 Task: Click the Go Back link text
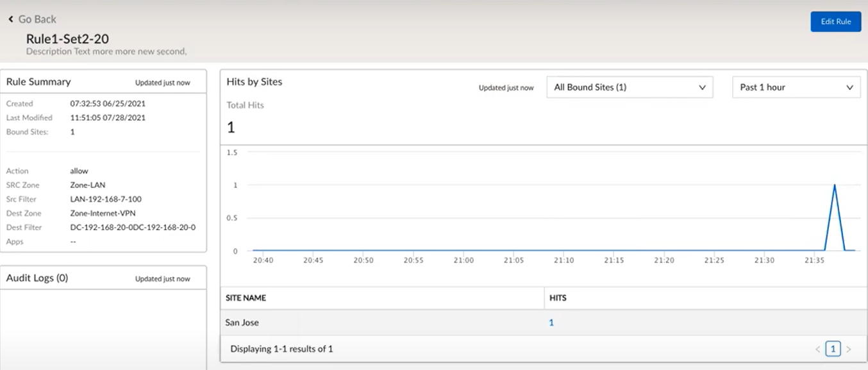pos(37,19)
